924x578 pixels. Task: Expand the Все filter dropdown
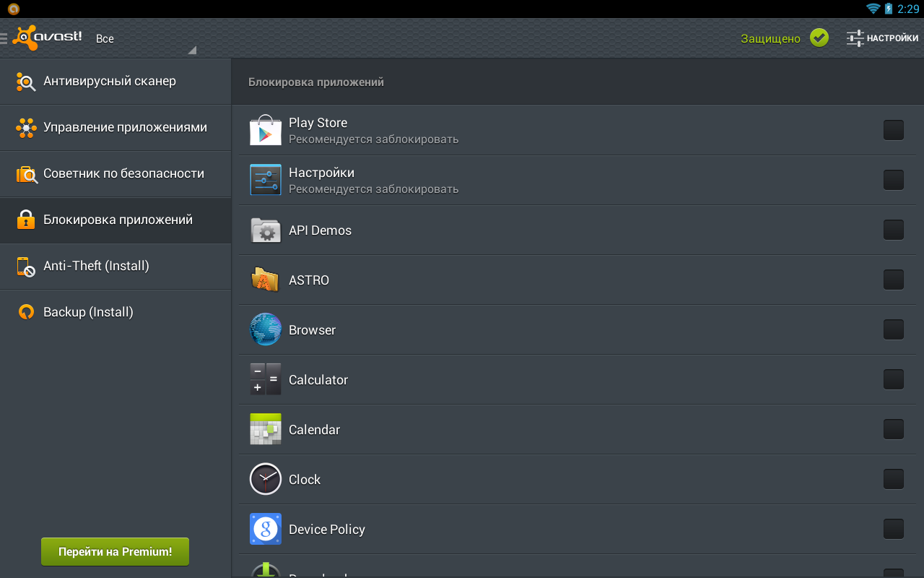coord(144,39)
